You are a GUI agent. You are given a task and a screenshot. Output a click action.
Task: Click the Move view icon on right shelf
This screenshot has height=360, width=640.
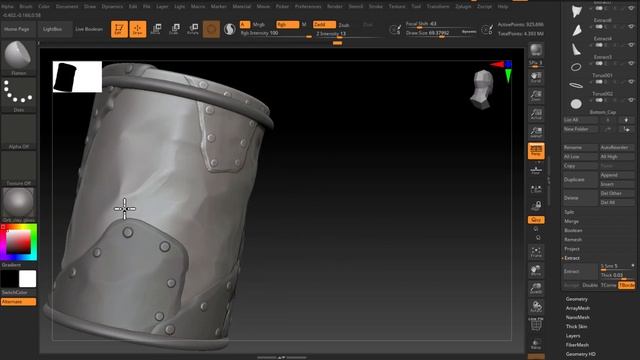[536, 270]
